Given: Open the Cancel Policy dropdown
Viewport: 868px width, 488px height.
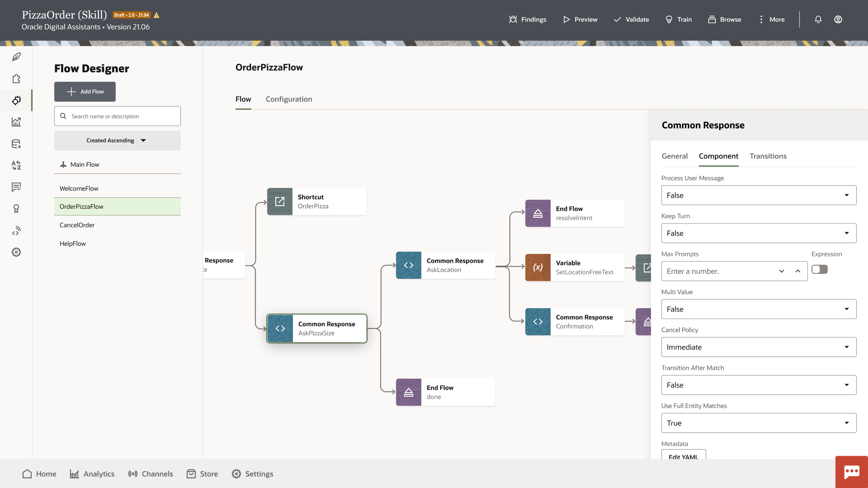Looking at the screenshot, I should pyautogui.click(x=759, y=347).
